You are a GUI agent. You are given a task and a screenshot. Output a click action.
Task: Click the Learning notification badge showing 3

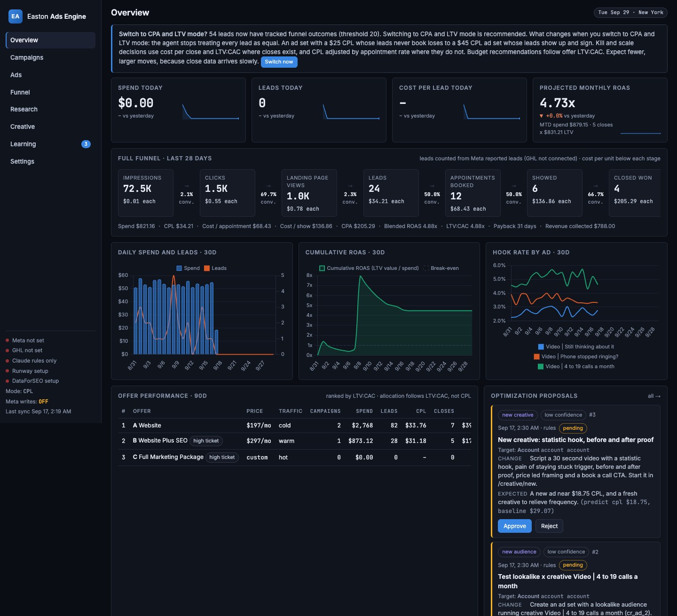click(86, 144)
